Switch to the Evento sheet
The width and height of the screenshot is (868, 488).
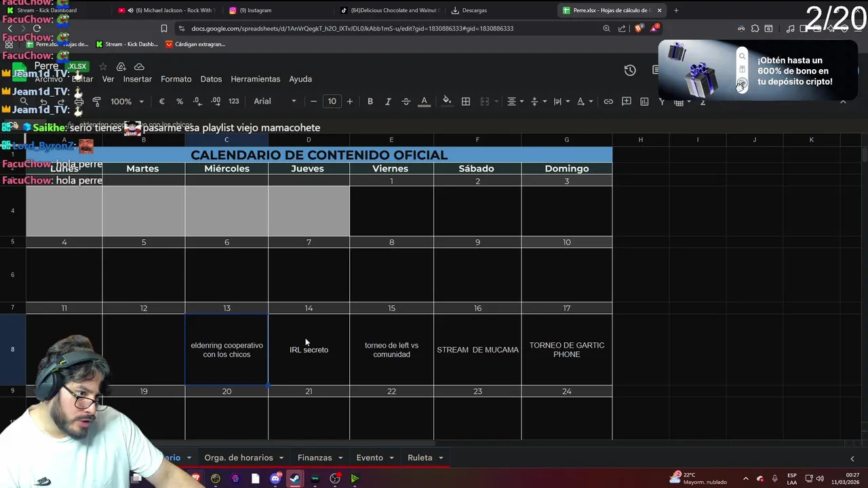pos(370,457)
